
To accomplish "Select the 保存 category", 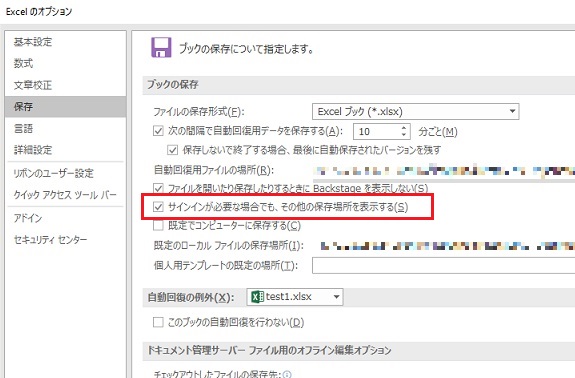I will [65, 107].
